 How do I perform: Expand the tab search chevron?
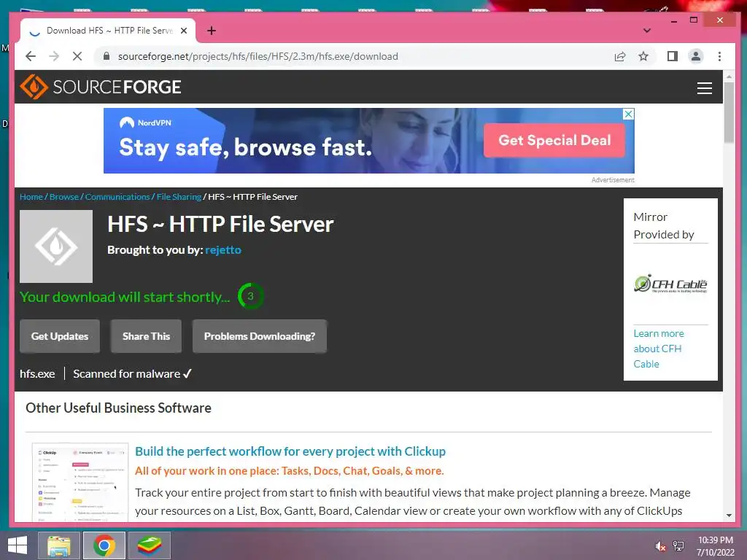point(646,31)
